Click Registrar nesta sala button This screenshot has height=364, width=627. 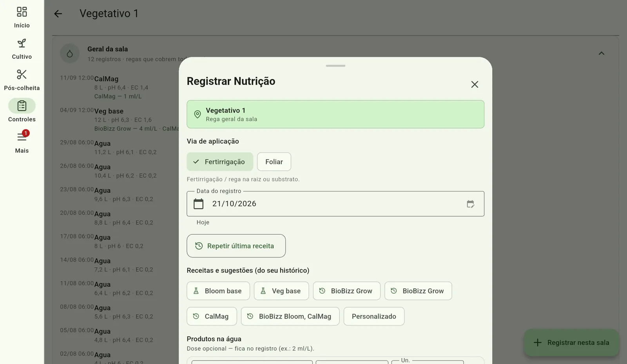pos(571,342)
